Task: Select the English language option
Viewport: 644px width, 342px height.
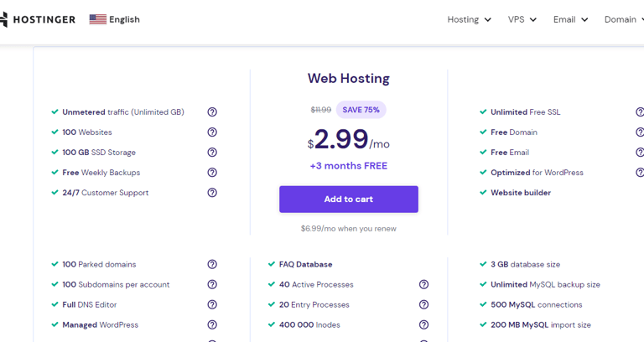Action: coord(124,19)
